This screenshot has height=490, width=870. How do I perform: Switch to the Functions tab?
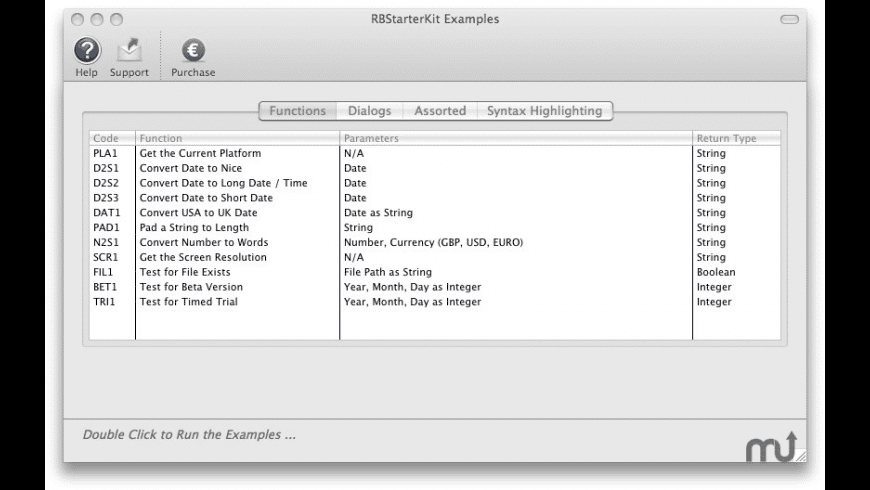coord(298,111)
